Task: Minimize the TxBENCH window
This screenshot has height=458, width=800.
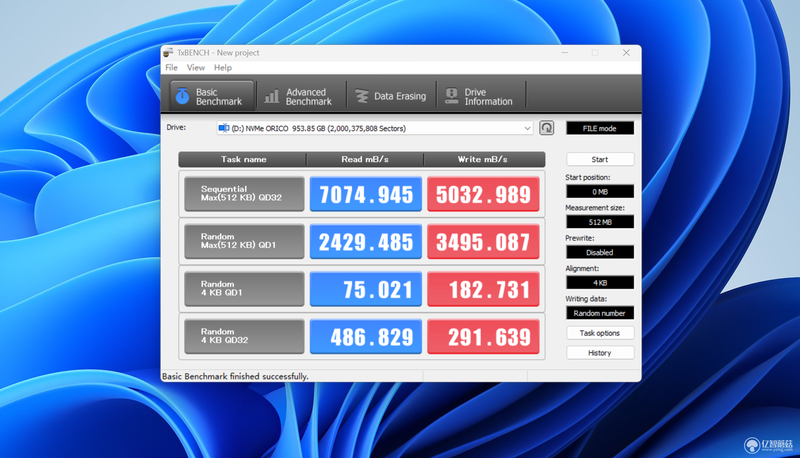Action: click(565, 53)
